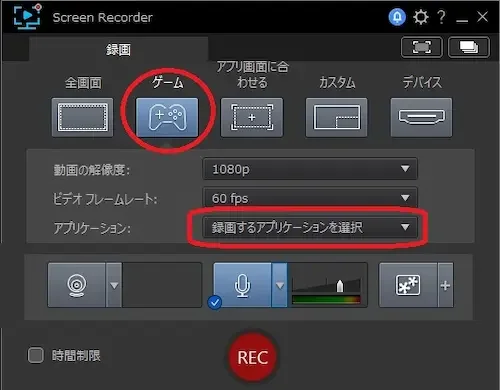
Task: Click the 動画の解像度 label
Action: (92, 170)
